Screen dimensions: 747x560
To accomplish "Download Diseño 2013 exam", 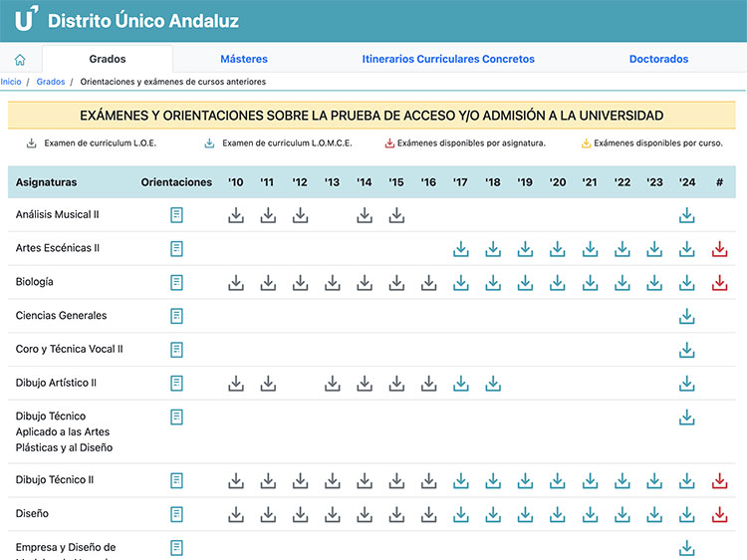I will [333, 515].
